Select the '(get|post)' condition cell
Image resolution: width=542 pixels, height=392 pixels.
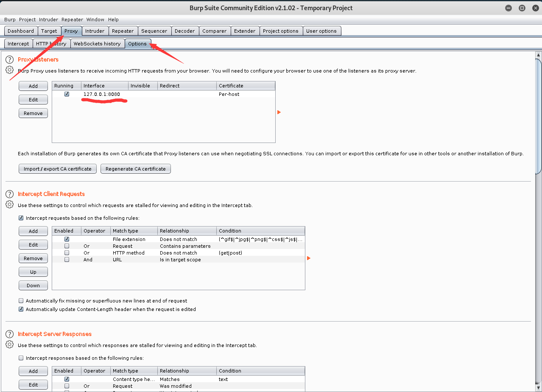260,253
